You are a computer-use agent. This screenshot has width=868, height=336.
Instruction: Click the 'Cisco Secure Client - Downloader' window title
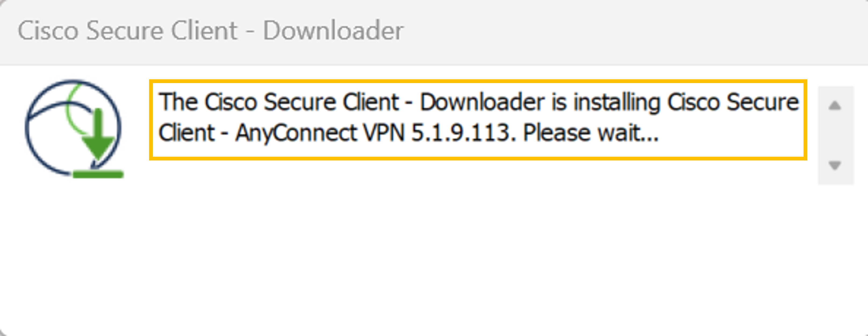pyautogui.click(x=211, y=31)
